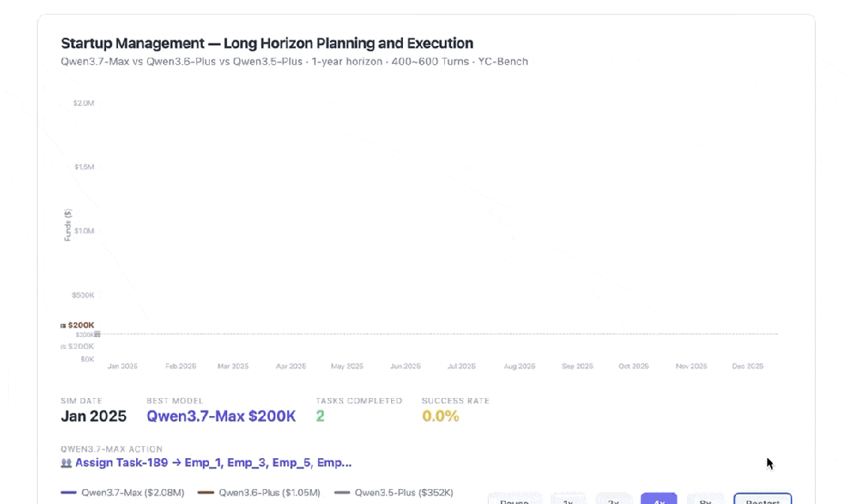This screenshot has height=504, width=854.
Task: Click the 'Funds ($)' y-axis title
Action: coord(67,225)
